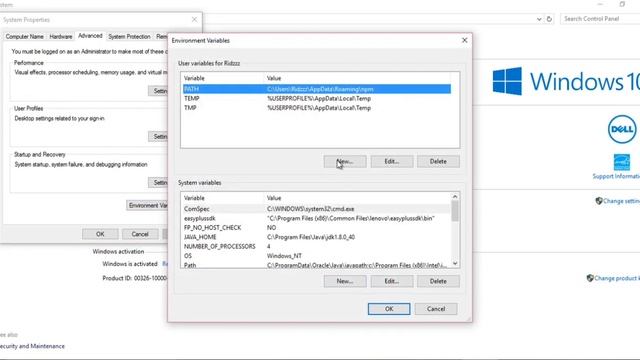640x360 pixels.
Task: Select the PATH user variable row
Action: [x=317, y=89]
